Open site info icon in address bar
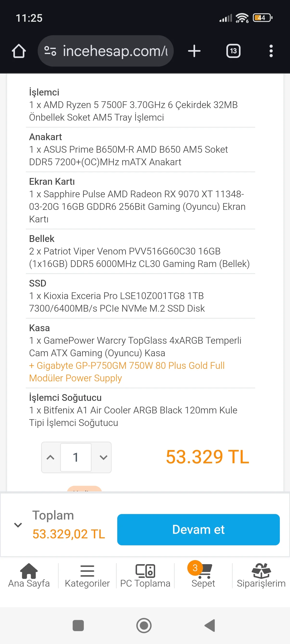 click(50, 51)
